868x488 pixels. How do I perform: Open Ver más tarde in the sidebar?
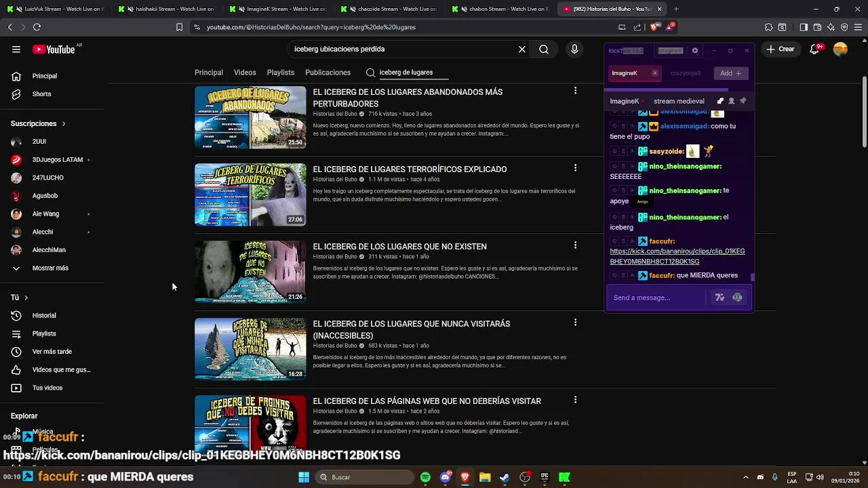coord(52,352)
